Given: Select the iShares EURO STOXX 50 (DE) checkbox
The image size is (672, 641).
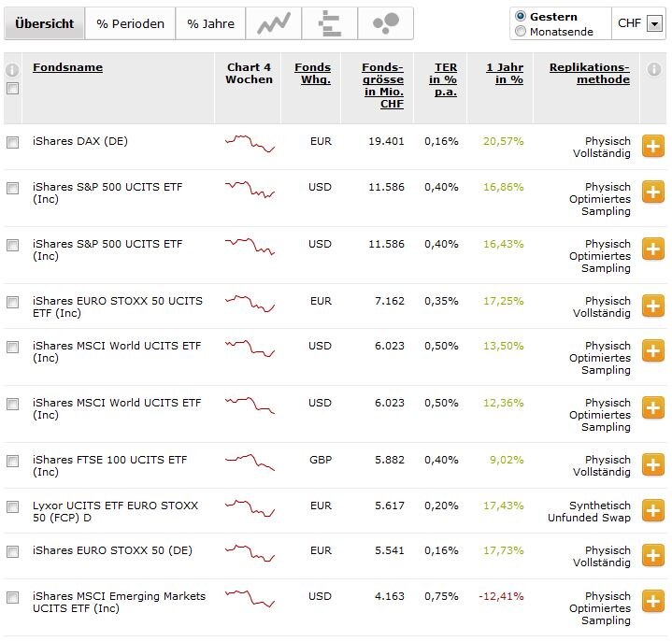Looking at the screenshot, I should coord(12,552).
